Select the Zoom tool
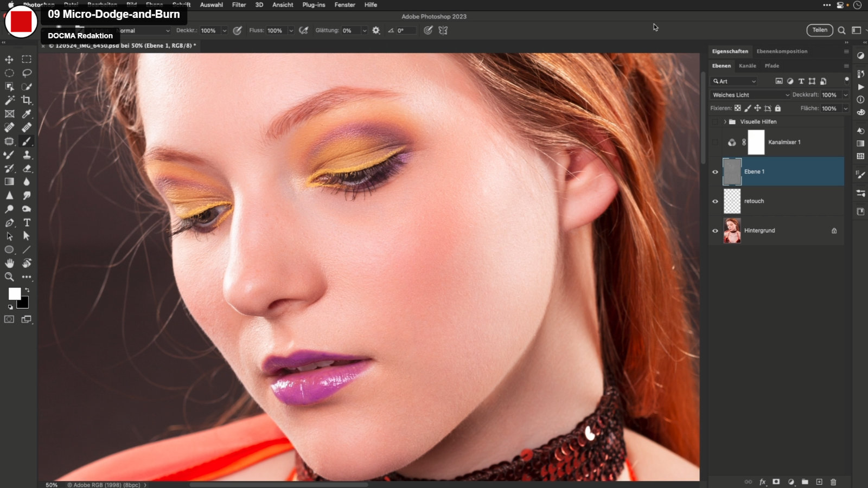The height and width of the screenshot is (488, 868). point(9,277)
